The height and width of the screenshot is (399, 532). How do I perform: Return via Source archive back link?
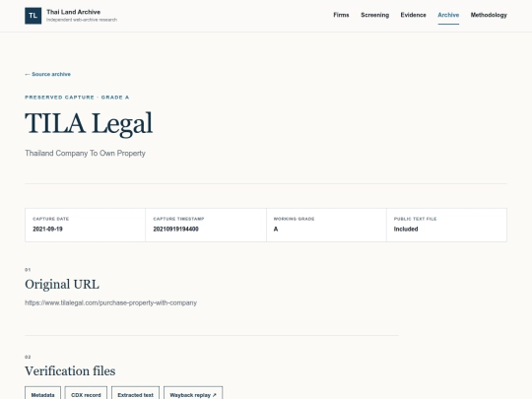pos(48,74)
